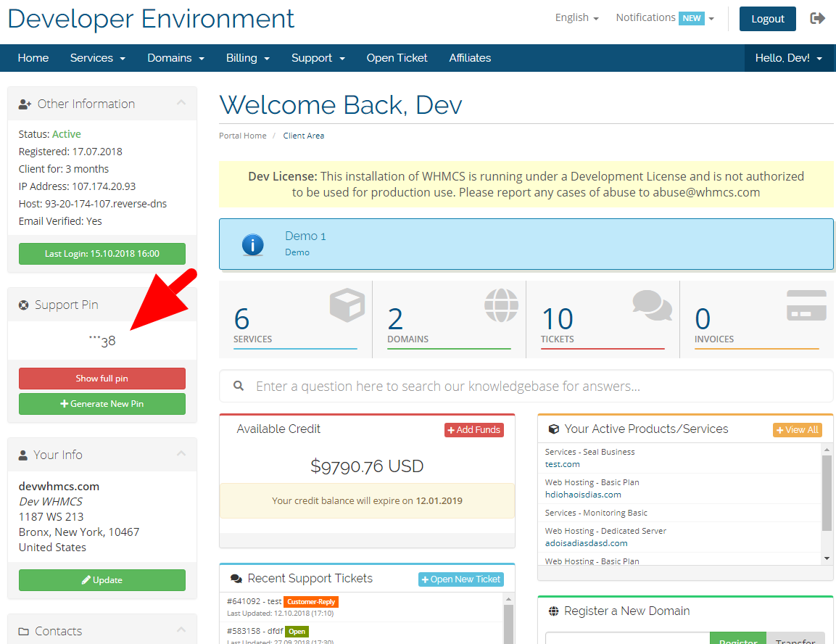The height and width of the screenshot is (644, 836).
Task: Collapse the Contacts panel
Action: pos(181,629)
